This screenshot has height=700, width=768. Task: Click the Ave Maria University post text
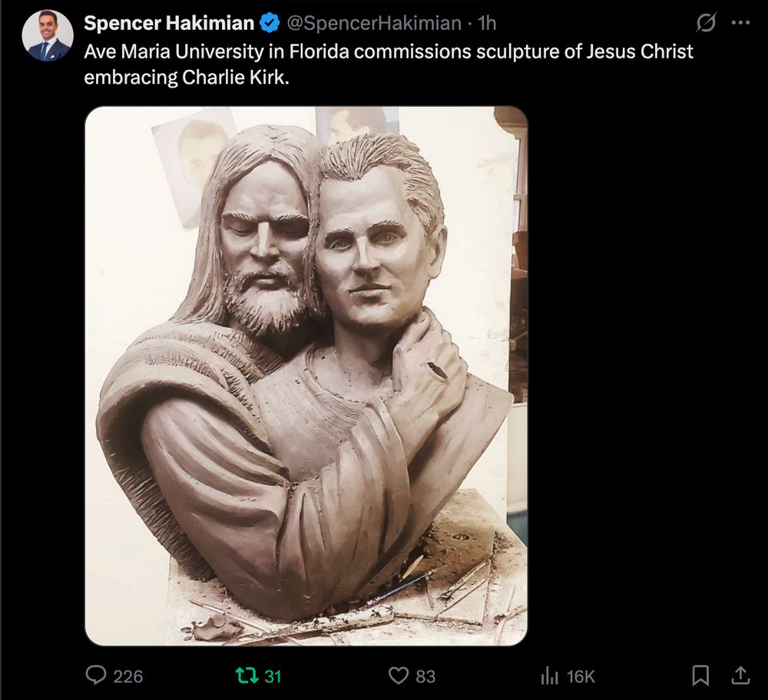(x=389, y=65)
